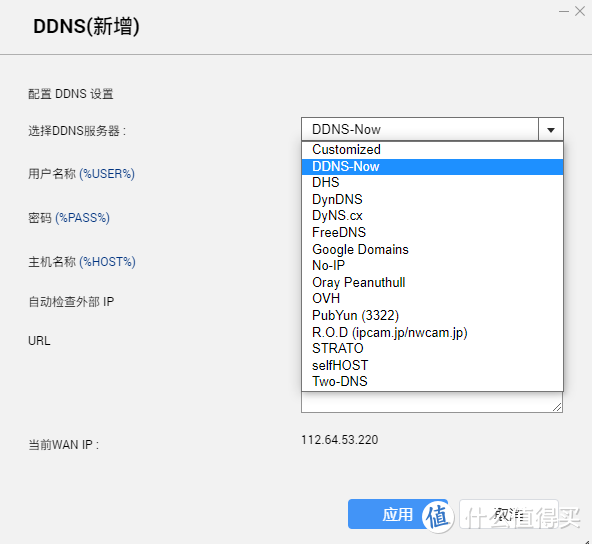The width and height of the screenshot is (592, 544).
Task: Select DHS option
Action: tap(432, 183)
